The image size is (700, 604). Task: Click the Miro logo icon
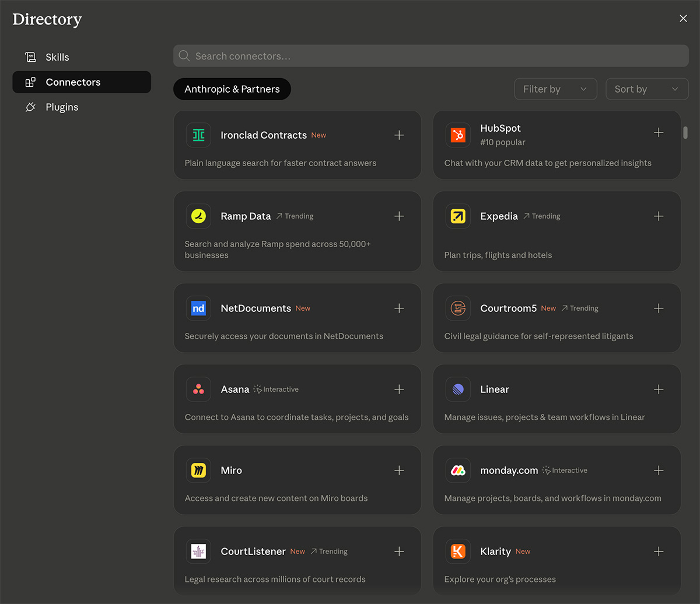198,470
